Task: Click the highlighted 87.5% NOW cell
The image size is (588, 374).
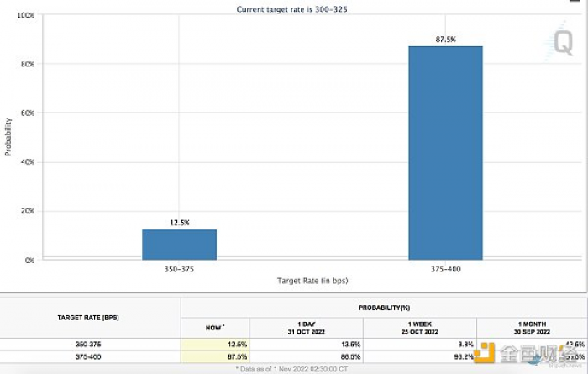Action: click(x=215, y=356)
